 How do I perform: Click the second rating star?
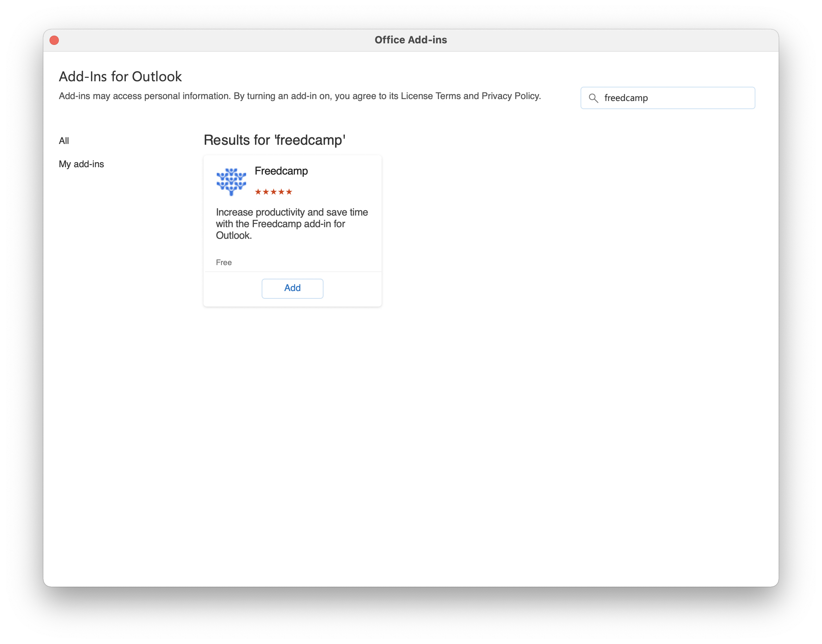point(266,192)
